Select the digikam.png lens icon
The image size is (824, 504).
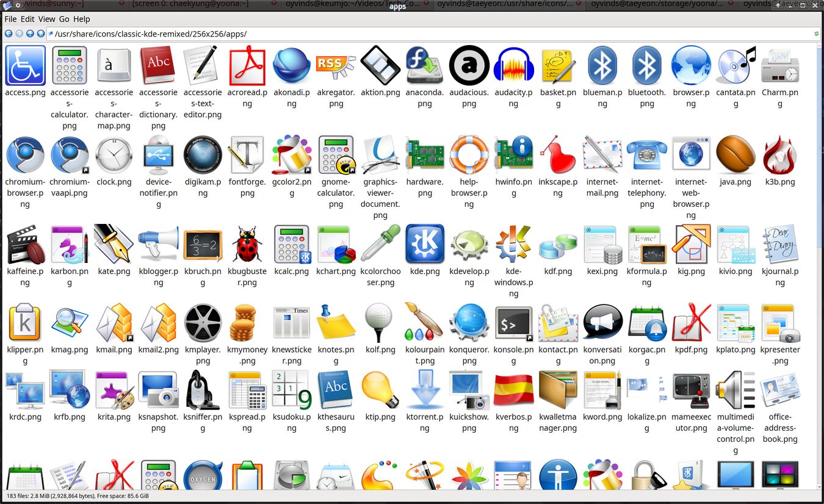(x=203, y=155)
